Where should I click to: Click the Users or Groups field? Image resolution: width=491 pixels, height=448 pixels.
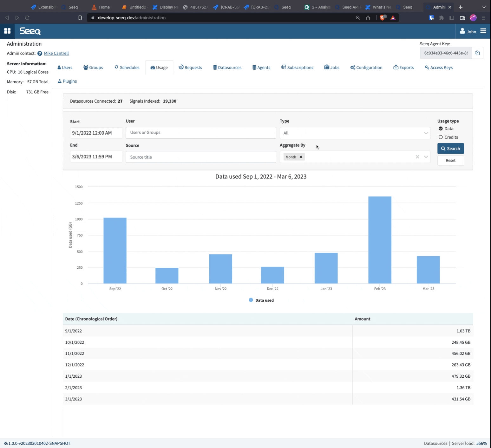pyautogui.click(x=201, y=133)
